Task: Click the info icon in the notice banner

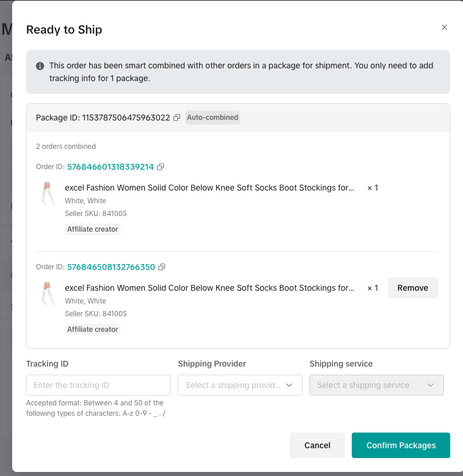Action: [x=40, y=66]
